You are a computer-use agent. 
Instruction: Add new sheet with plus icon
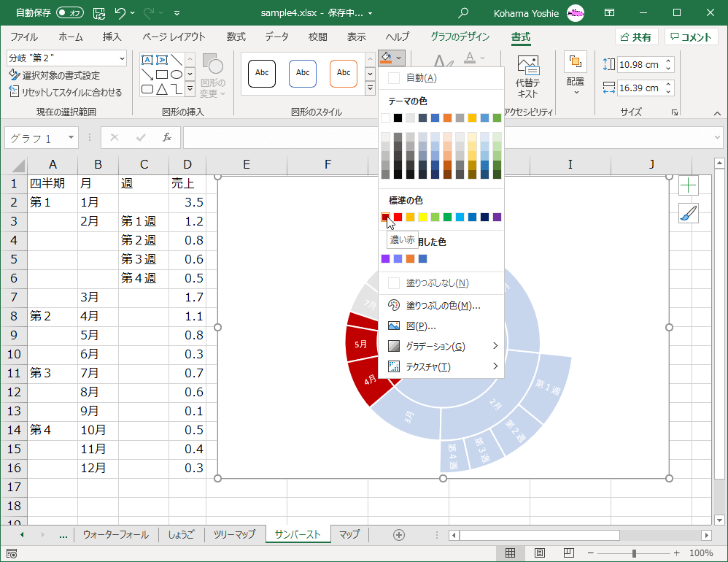(x=399, y=534)
